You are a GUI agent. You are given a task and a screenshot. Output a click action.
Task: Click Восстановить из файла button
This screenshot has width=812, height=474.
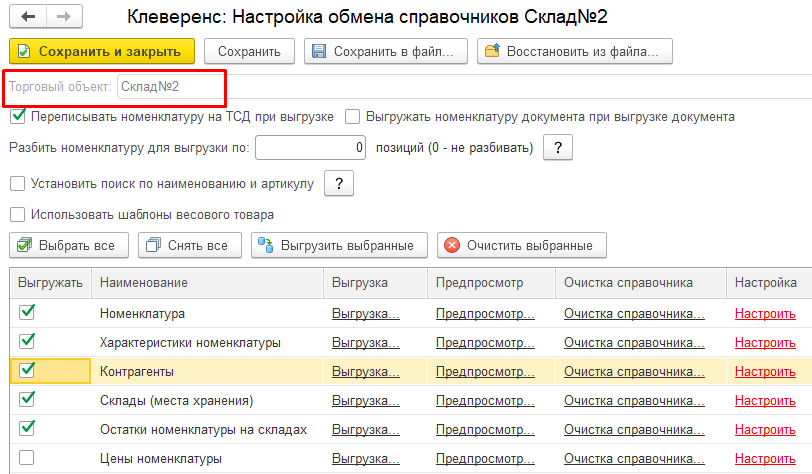tap(575, 51)
